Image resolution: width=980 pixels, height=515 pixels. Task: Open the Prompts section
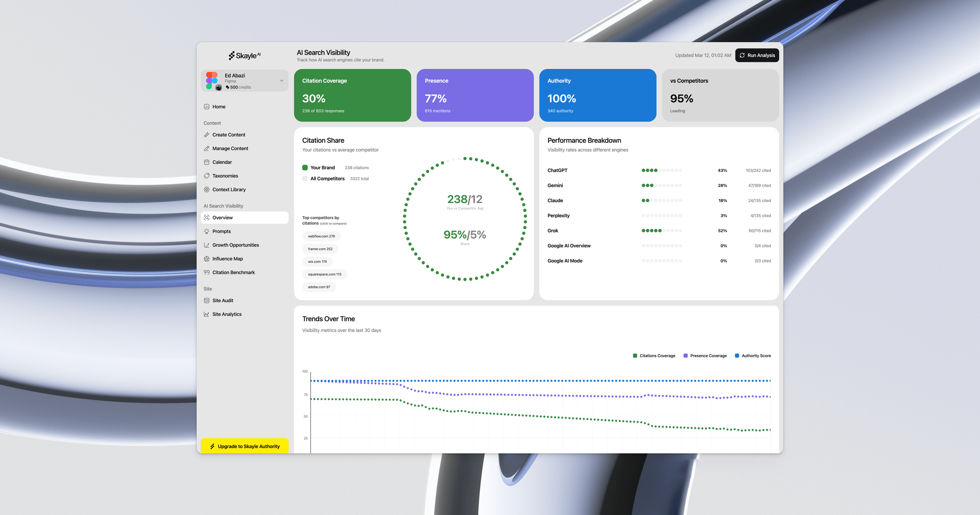pos(221,231)
